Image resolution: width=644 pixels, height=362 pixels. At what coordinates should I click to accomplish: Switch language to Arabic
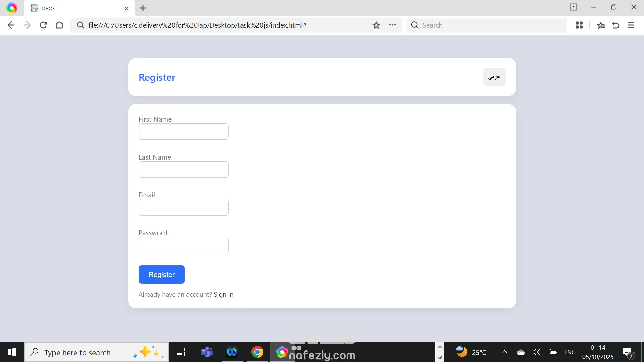click(x=494, y=77)
